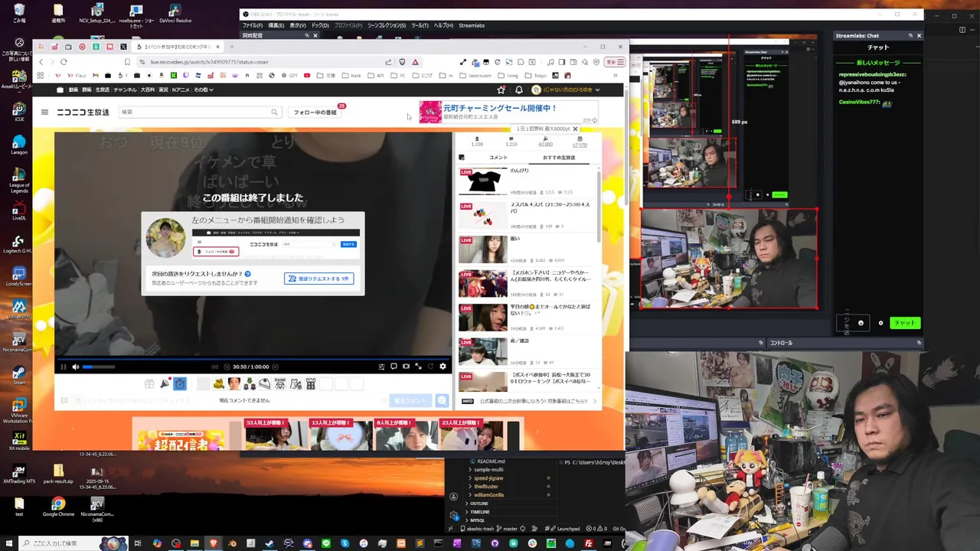Screen dimensions: 980x551
Task: Click the castle item icon below player
Action: click(311, 383)
